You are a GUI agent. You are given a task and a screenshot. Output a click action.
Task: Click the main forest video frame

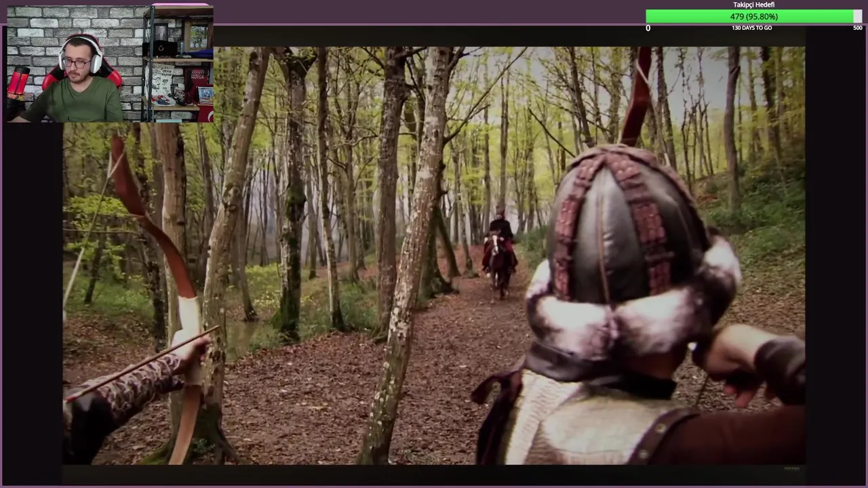(434, 256)
